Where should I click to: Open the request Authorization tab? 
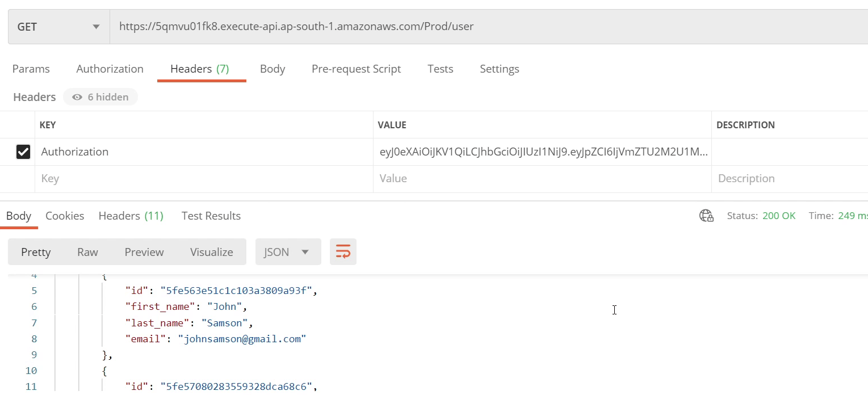click(110, 69)
